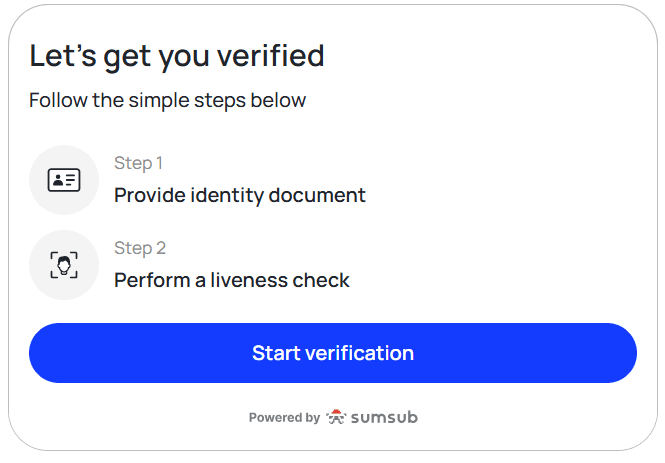The height and width of the screenshot is (463, 665).
Task: Click the "Follow the simple steps below" subtitle
Action: 167,100
